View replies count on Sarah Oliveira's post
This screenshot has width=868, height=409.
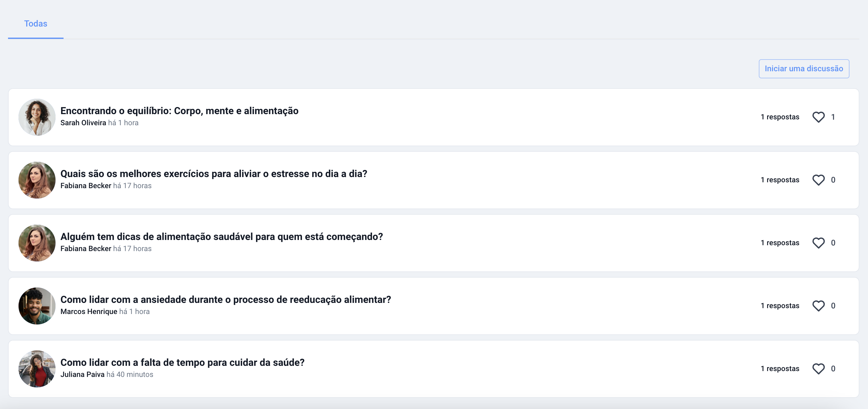click(780, 117)
